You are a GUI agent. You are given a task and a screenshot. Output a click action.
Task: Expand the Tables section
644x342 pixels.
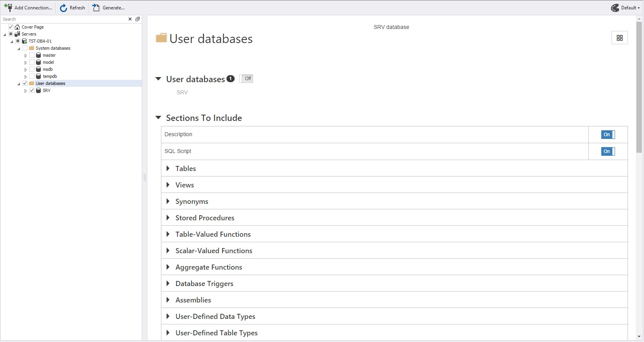tap(168, 168)
